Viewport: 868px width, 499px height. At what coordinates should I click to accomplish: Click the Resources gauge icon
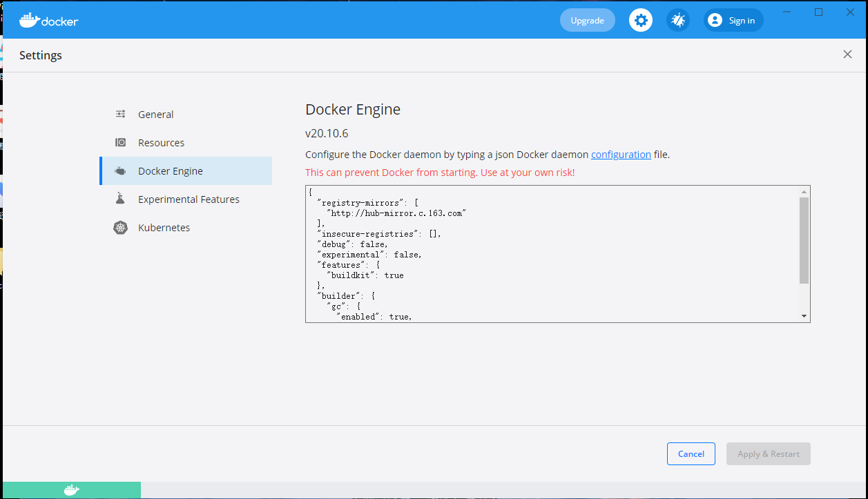[120, 142]
